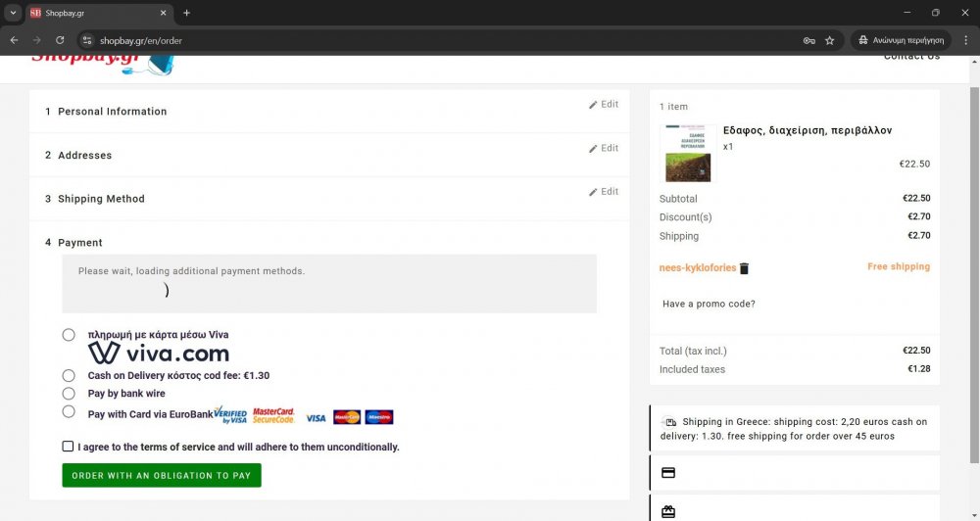980x521 pixels.
Task: Open the Chrome three-dot menu
Action: pos(965,40)
